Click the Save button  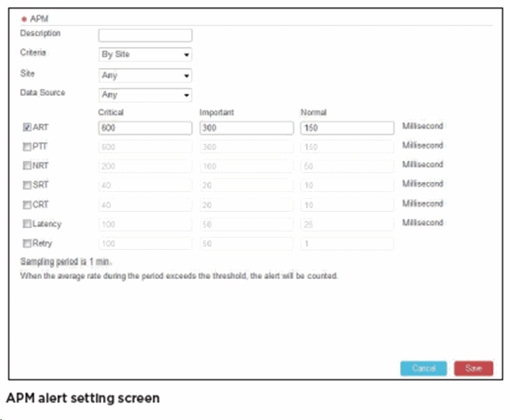pyautogui.click(x=473, y=369)
